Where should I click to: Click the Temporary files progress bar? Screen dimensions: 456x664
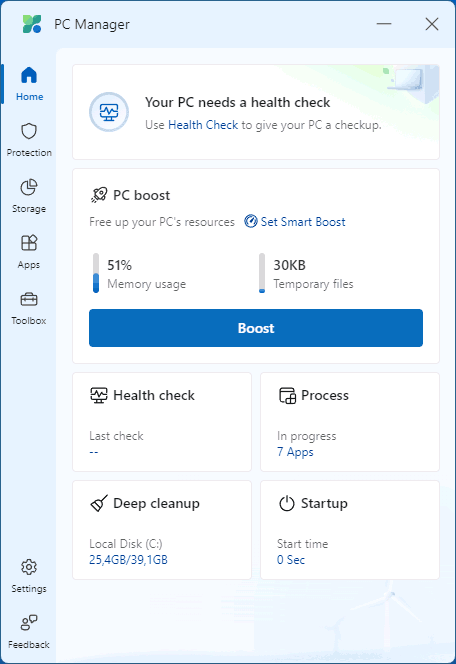pyautogui.click(x=262, y=273)
